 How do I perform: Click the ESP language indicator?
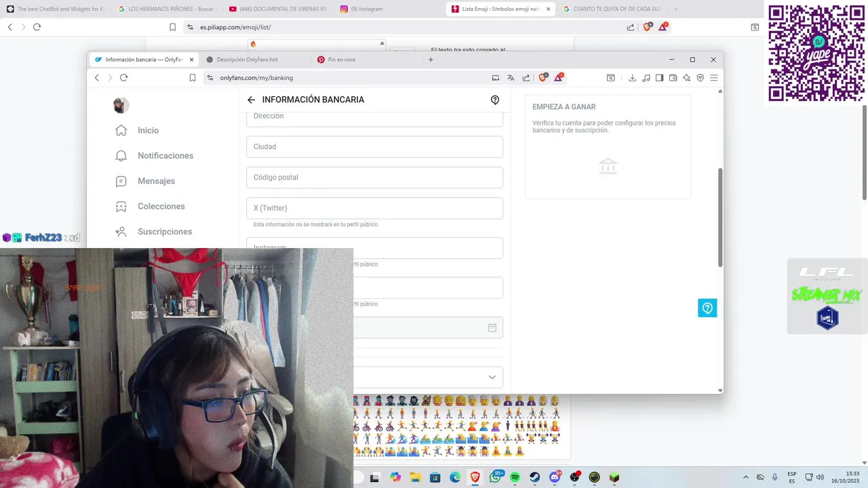tap(792, 477)
